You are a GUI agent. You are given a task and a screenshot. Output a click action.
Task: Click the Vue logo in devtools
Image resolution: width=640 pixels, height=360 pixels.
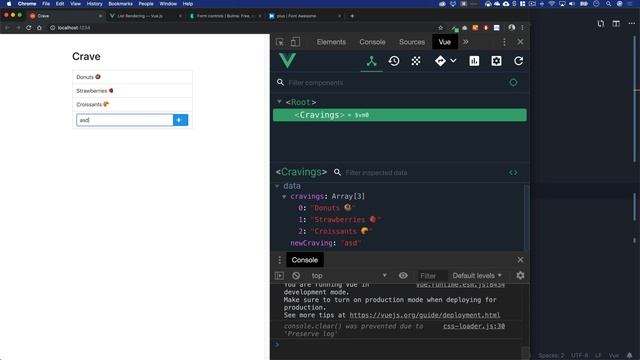click(287, 61)
